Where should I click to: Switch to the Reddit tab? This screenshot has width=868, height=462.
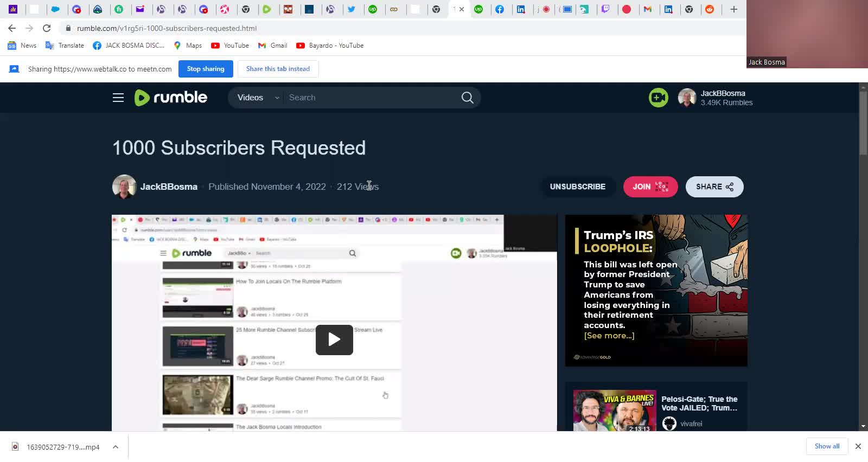pyautogui.click(x=710, y=9)
